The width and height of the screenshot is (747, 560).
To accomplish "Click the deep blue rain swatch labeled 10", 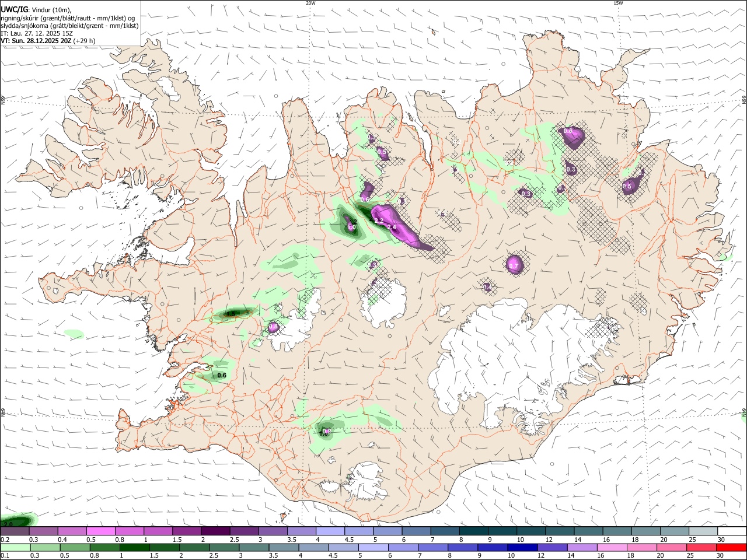I will pyautogui.click(x=523, y=548).
